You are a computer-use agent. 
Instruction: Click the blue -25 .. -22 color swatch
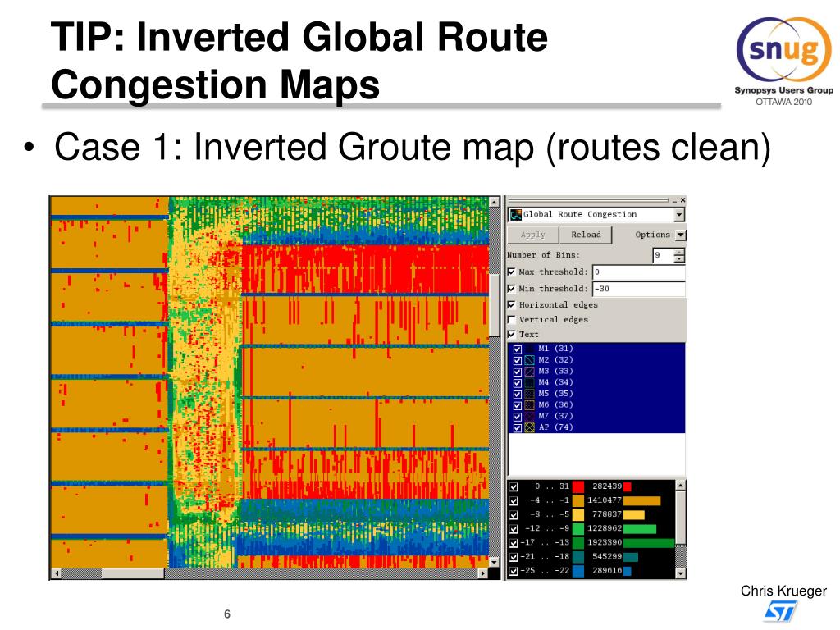coord(578,571)
